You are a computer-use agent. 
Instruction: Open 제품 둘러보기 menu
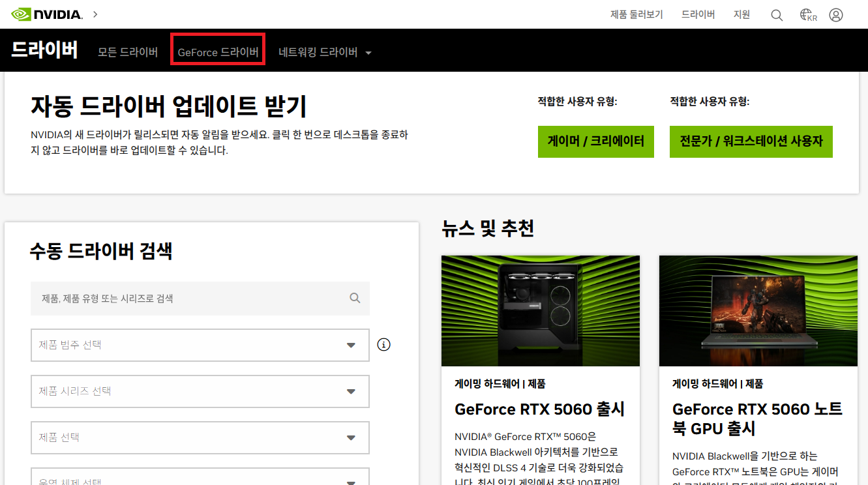click(636, 14)
